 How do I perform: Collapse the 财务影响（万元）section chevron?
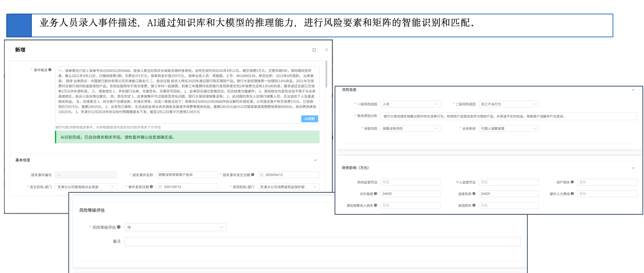tap(633, 168)
